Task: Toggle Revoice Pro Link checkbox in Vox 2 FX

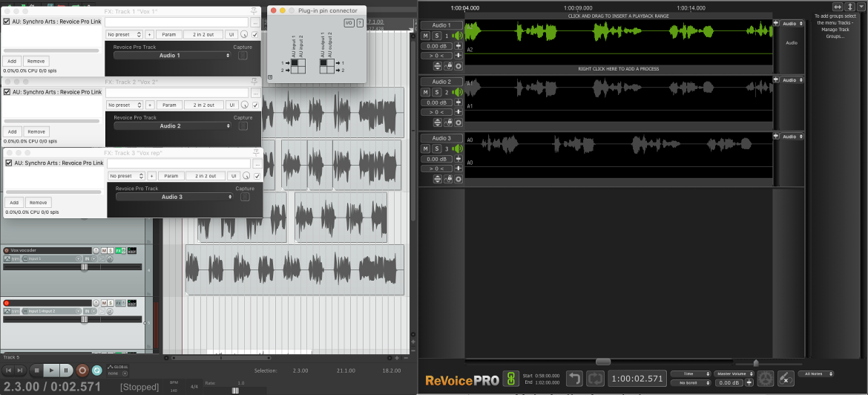Action: pyautogui.click(x=7, y=92)
